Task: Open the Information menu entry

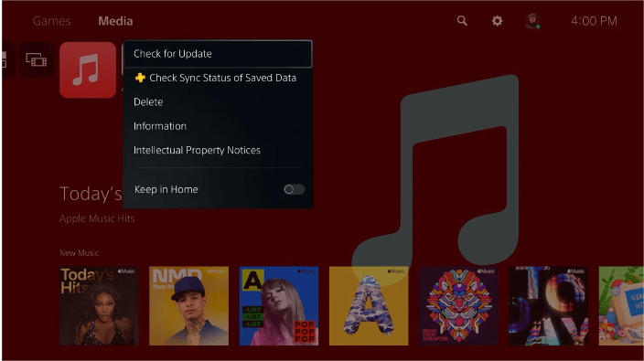Action: click(x=218, y=126)
